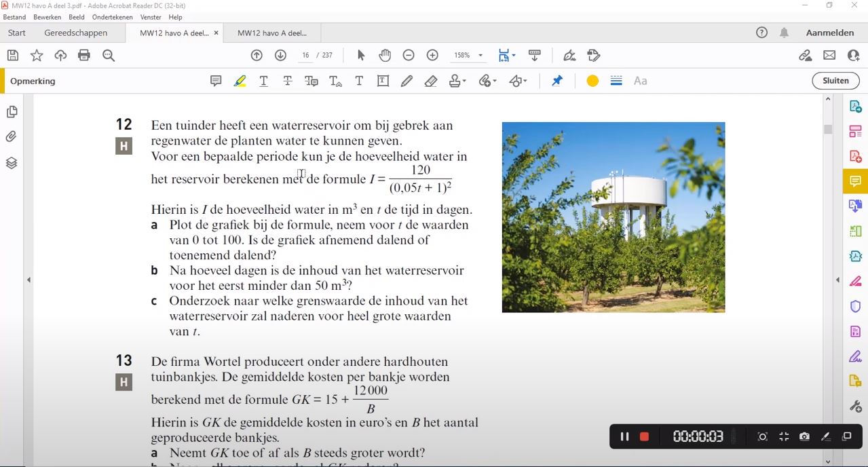Switch to the Gereedschappen tab
868x467 pixels.
click(x=76, y=33)
